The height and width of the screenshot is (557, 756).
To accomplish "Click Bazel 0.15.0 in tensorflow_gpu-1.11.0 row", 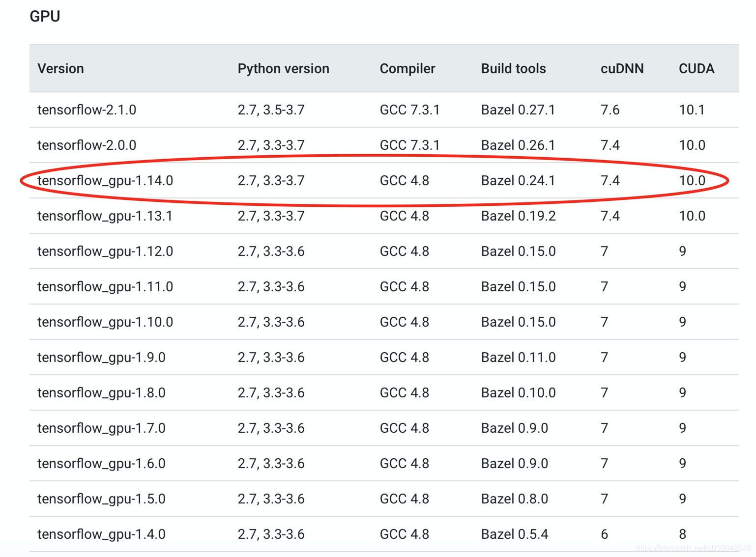I will (x=518, y=286).
